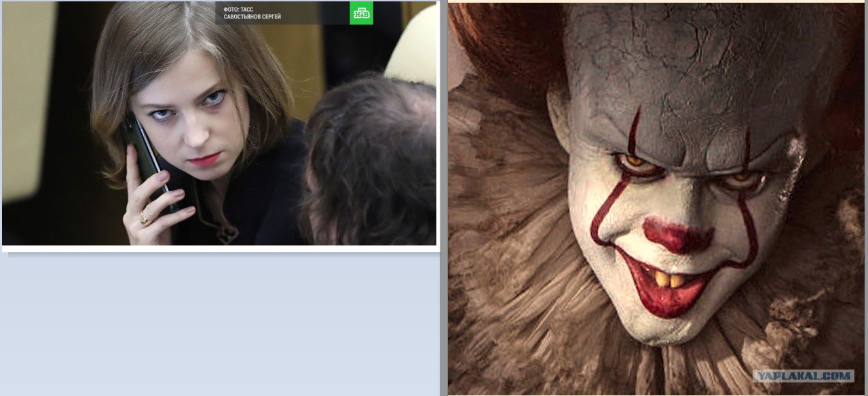This screenshot has width=868, height=396.
Task: Click the 'САВОСТЬЯНОВ СЕРГЕЙ' credit text
Action: point(252,17)
